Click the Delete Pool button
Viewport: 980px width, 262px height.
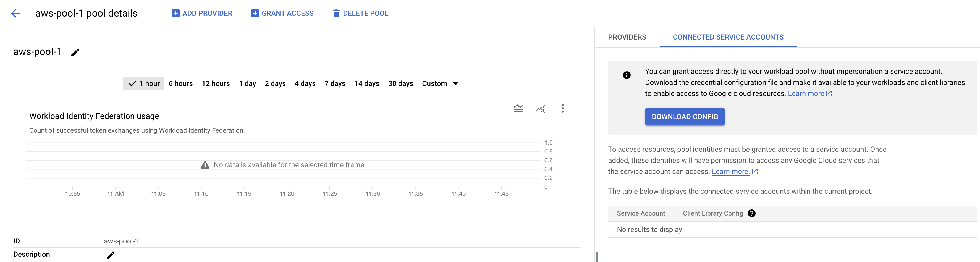click(360, 13)
